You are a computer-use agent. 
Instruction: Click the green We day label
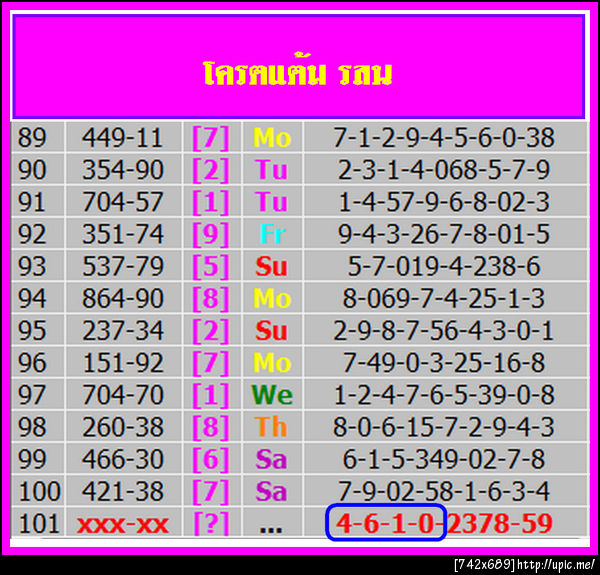coord(272,394)
